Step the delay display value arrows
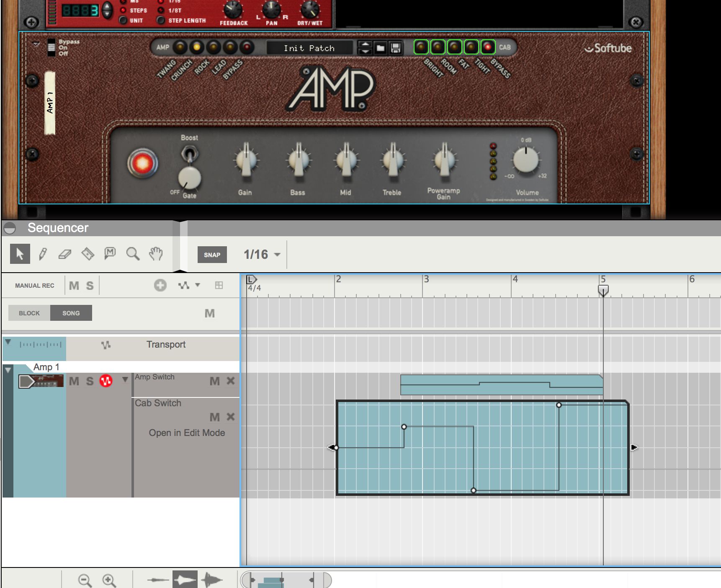 (x=107, y=10)
